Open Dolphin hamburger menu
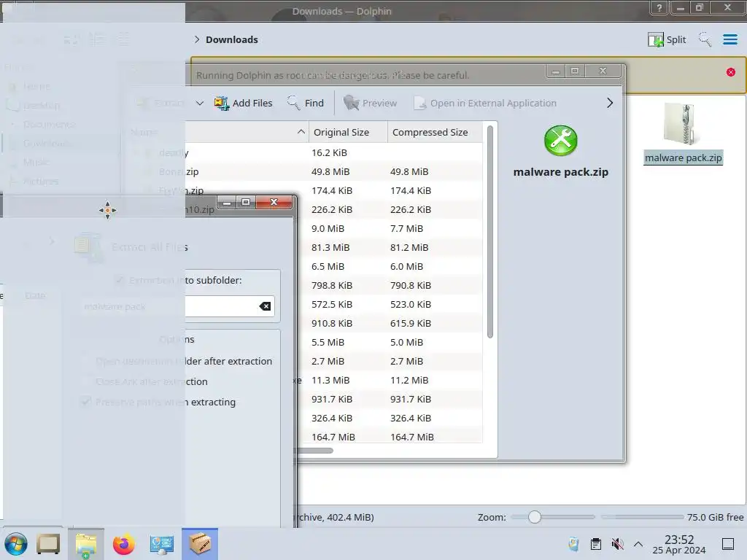This screenshot has width=747, height=560. coord(729,39)
